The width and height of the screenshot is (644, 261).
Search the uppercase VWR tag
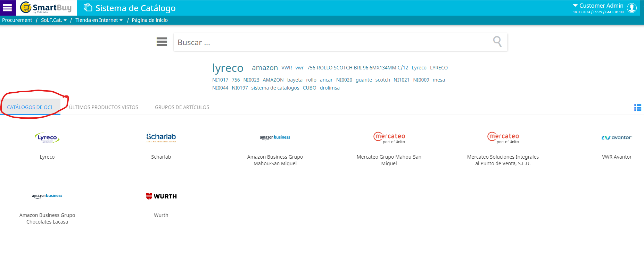click(x=287, y=68)
